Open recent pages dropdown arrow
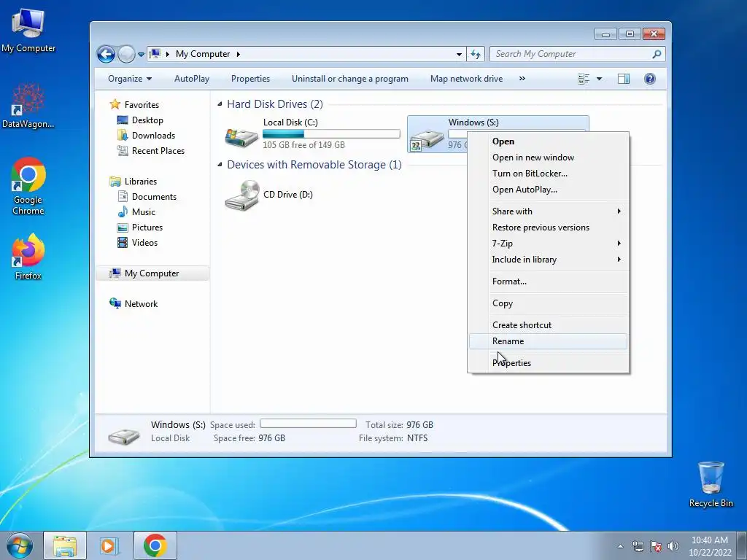The image size is (747, 560). [141, 54]
